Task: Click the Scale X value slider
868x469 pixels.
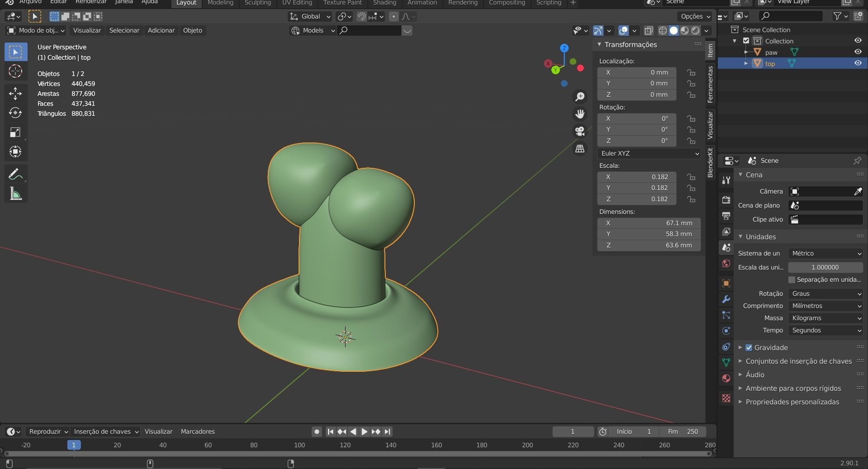Action: [x=636, y=177]
